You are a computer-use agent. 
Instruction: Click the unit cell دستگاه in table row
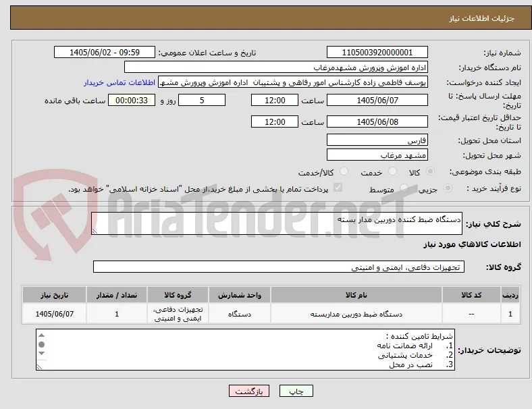(x=240, y=314)
